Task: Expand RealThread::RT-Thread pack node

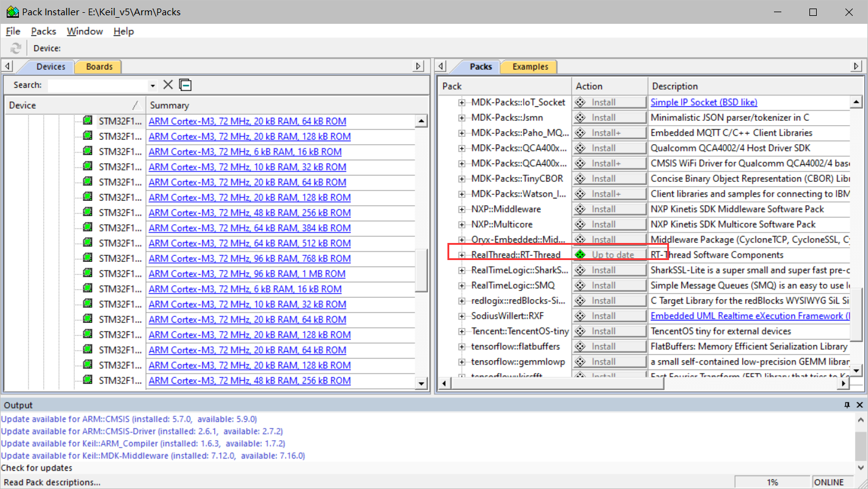Action: [x=462, y=255]
